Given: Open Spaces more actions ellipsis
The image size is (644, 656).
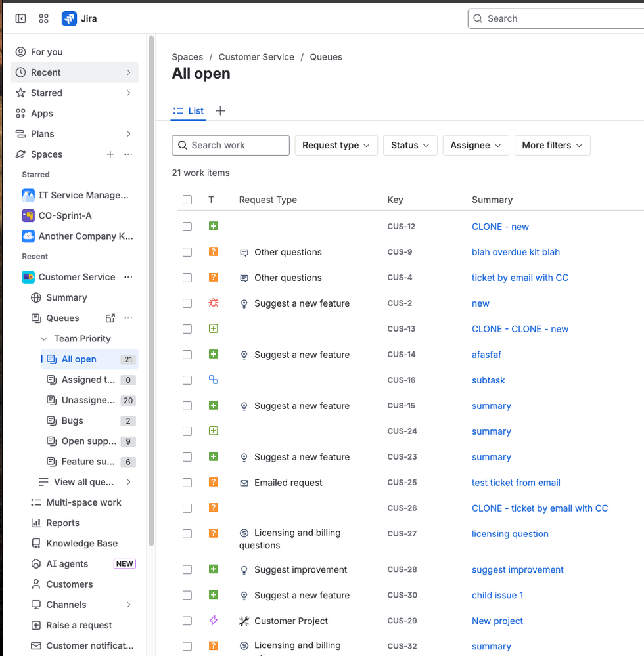Looking at the screenshot, I should (x=128, y=154).
